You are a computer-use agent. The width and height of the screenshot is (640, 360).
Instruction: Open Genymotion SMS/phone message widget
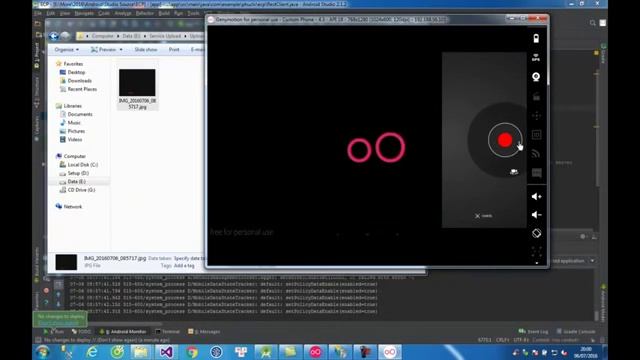(536, 173)
